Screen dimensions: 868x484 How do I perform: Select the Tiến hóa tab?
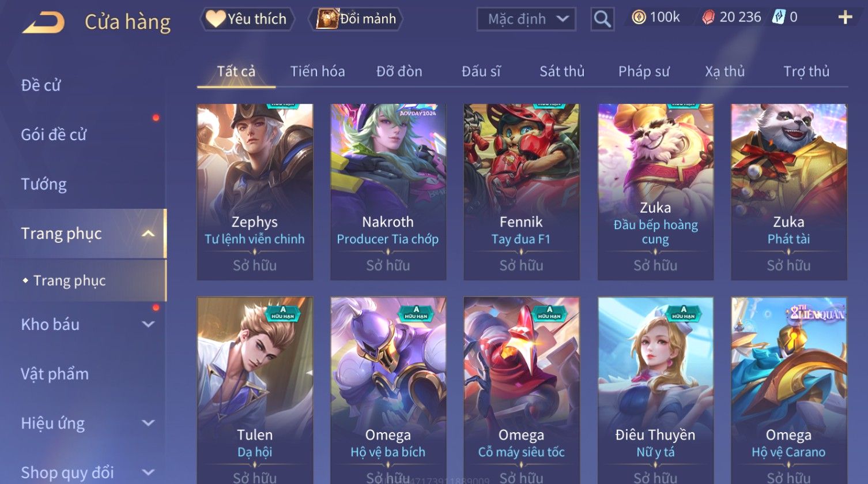click(318, 72)
